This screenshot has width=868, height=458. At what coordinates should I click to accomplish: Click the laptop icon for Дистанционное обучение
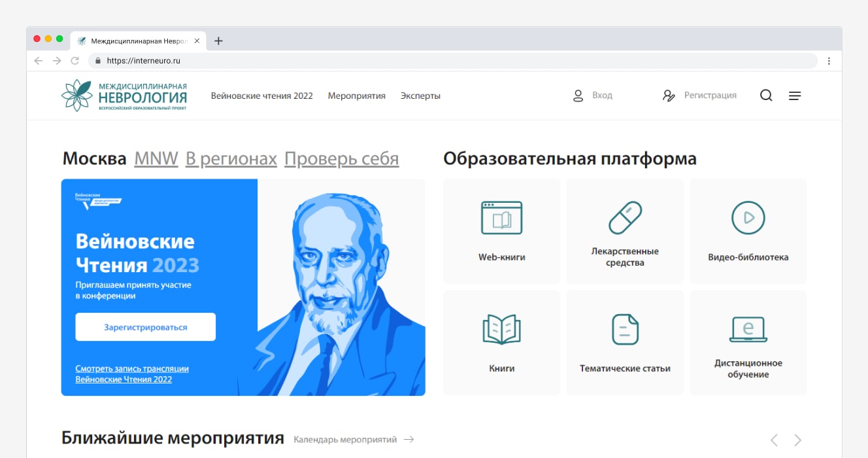[x=748, y=329]
